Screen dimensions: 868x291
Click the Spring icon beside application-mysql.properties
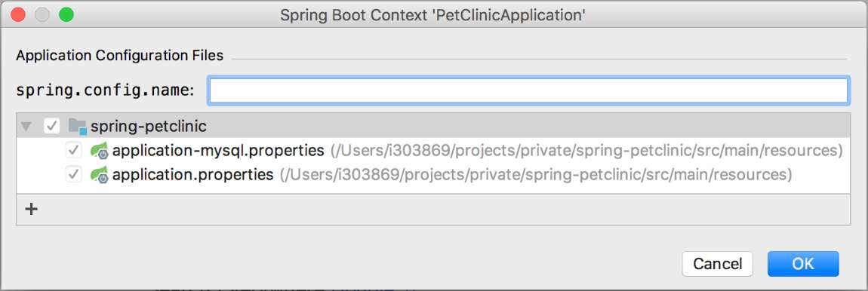click(x=99, y=151)
